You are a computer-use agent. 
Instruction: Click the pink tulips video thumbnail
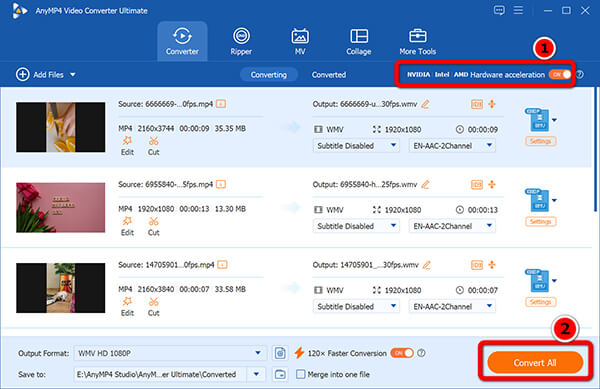60,207
